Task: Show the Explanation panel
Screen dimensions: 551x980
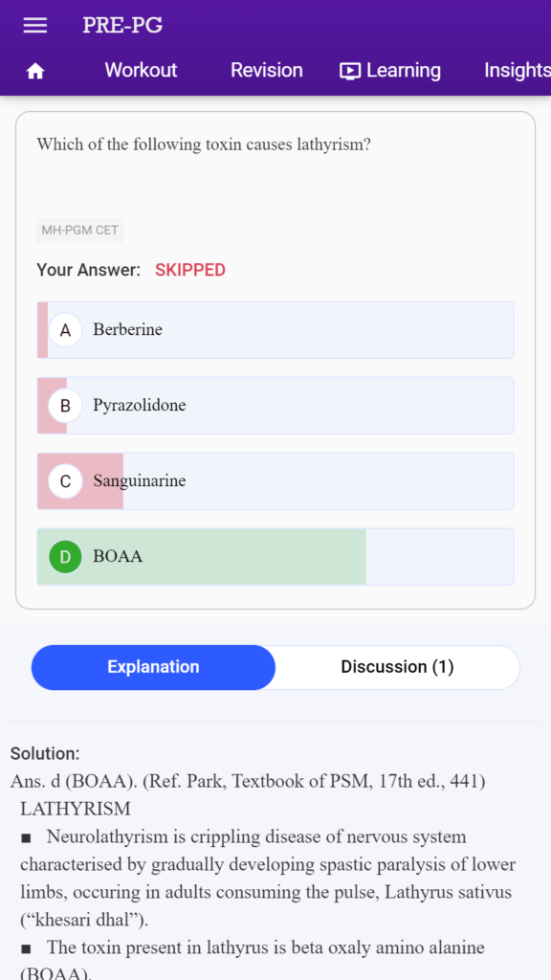Action: click(153, 667)
